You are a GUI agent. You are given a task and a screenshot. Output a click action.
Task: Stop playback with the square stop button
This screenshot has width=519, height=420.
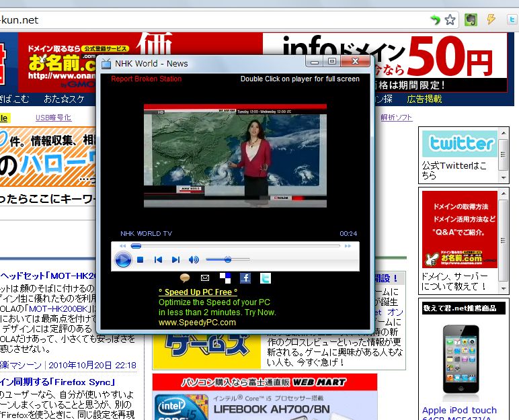coord(141,260)
